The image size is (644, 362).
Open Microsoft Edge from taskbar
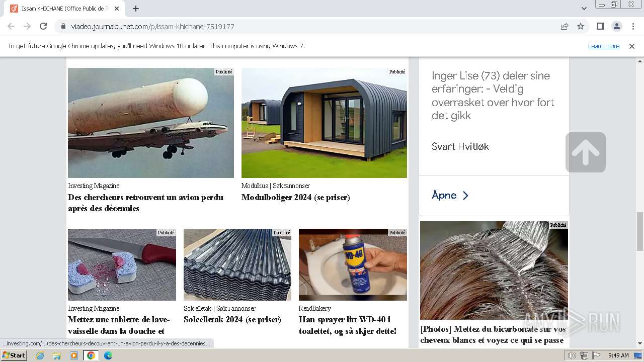(108, 355)
